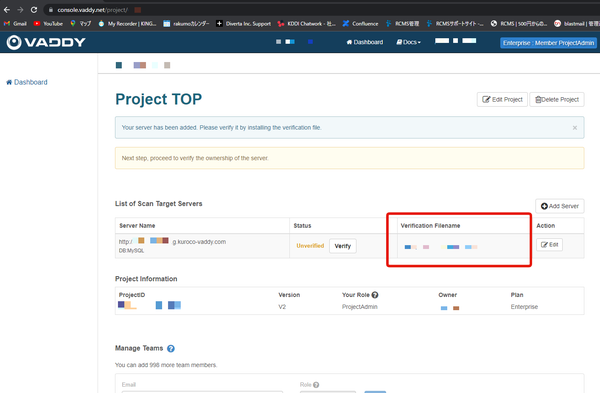Image resolution: width=600 pixels, height=393 pixels.
Task: Click the ProjectAdmin role value
Action: (359, 307)
